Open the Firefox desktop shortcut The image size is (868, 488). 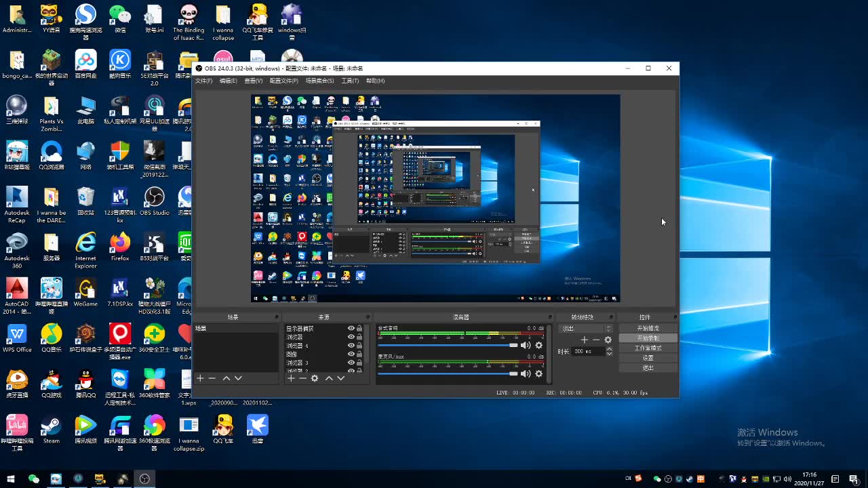(x=120, y=247)
